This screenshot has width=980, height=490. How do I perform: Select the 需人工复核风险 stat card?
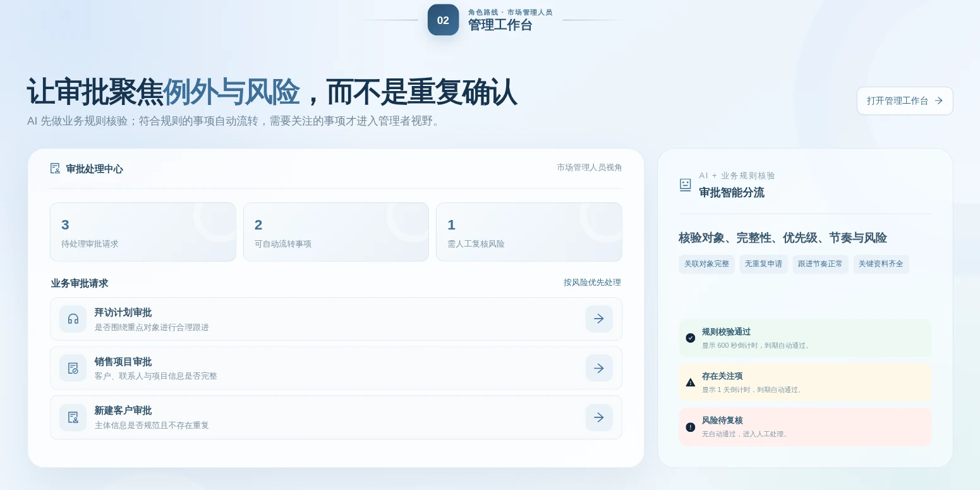[x=529, y=232]
